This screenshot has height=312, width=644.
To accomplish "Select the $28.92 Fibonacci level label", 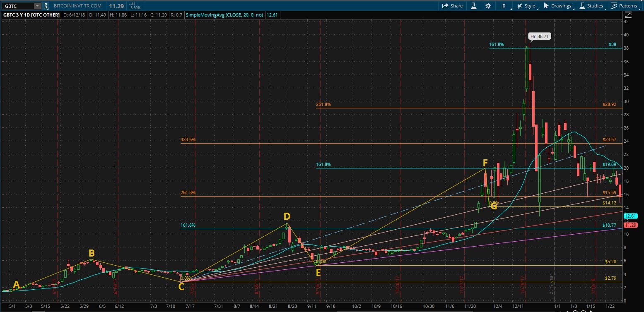I will click(610, 104).
